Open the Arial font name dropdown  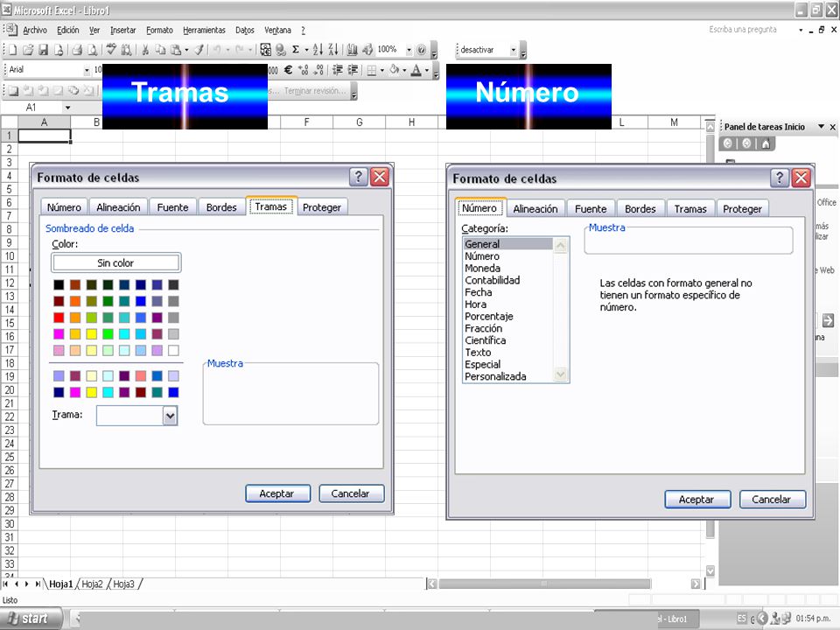pos(87,70)
